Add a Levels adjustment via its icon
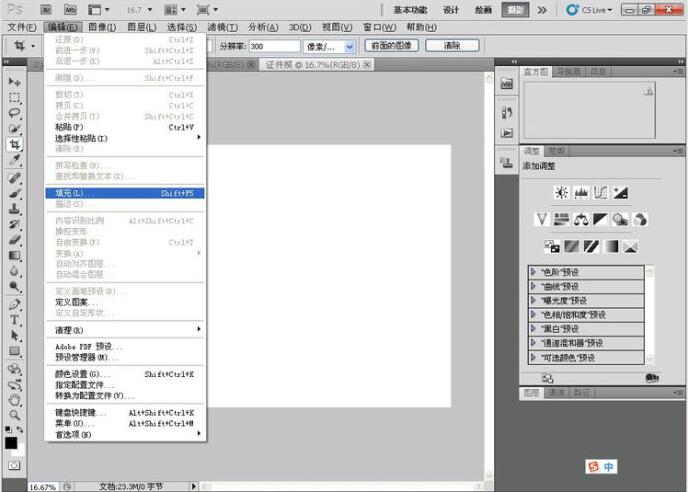 [x=581, y=192]
